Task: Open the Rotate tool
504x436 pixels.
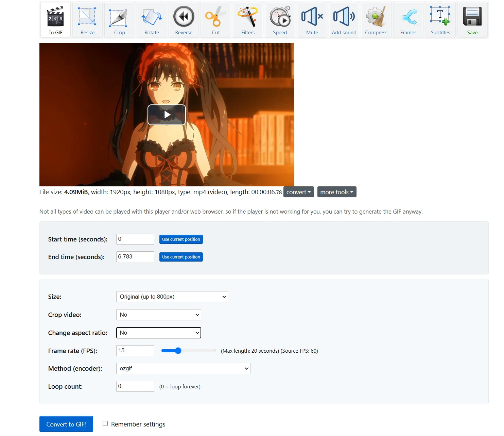Action: click(x=152, y=20)
